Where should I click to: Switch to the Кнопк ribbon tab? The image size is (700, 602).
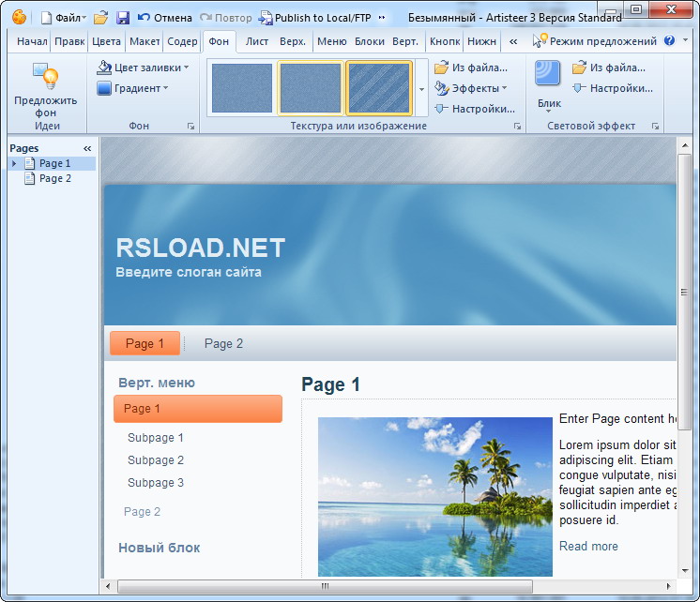click(445, 41)
